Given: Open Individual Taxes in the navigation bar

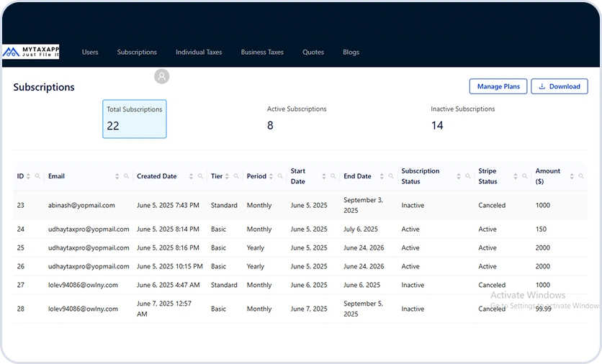Looking at the screenshot, I should point(199,52).
